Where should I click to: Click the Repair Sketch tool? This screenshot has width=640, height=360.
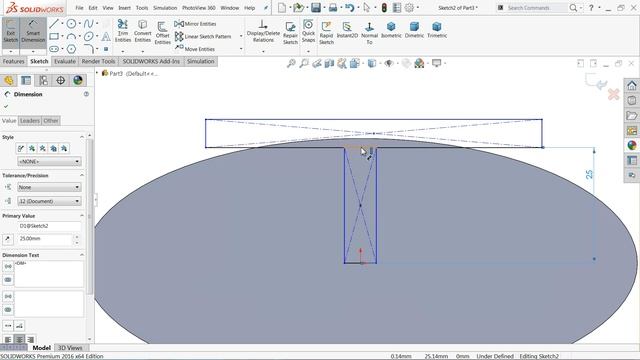click(290, 33)
